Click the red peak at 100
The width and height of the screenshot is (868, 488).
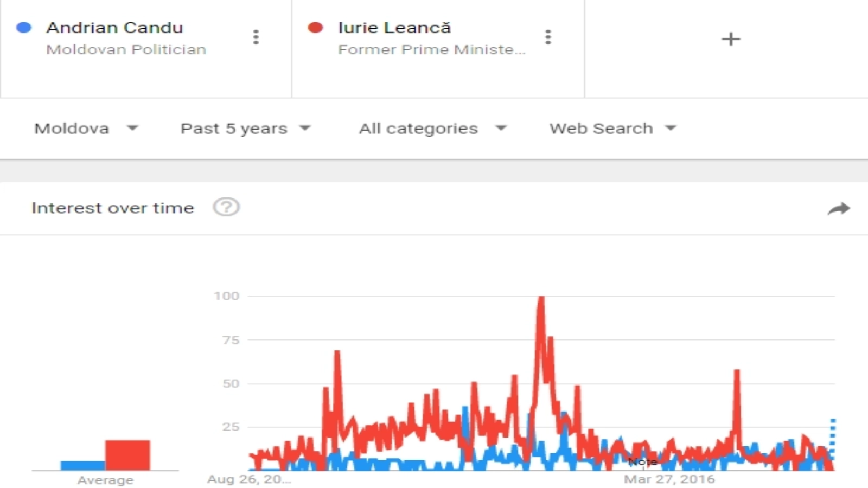point(541,298)
